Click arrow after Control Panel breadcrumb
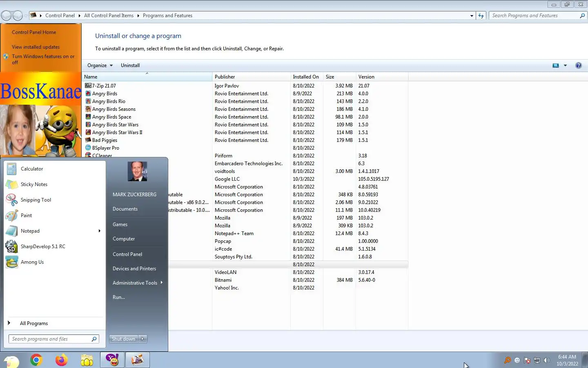The width and height of the screenshot is (588, 368). pyautogui.click(x=79, y=16)
